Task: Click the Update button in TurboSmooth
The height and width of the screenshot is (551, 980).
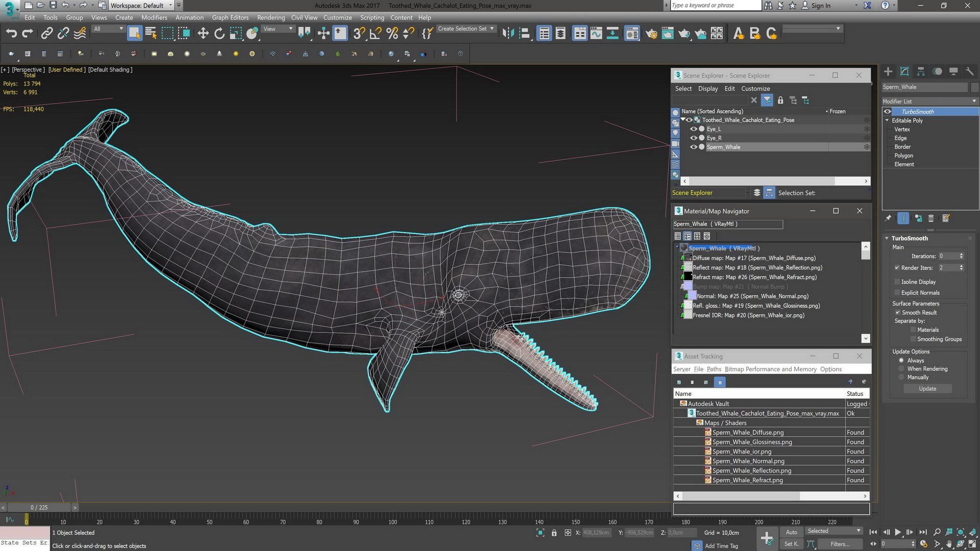Action: 927,389
